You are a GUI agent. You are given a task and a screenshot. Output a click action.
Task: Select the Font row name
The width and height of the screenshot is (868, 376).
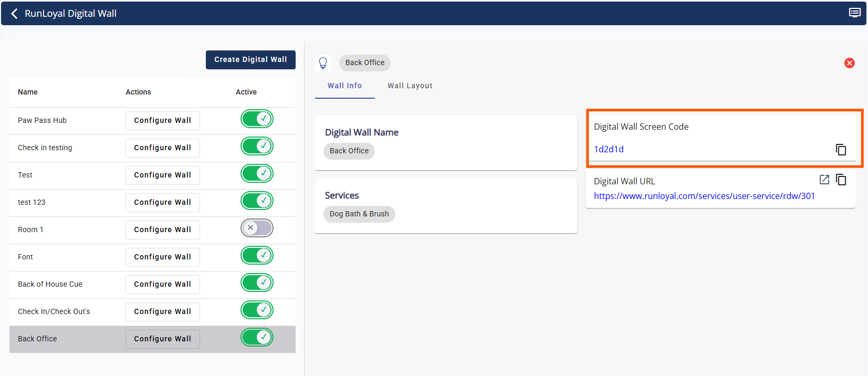[x=25, y=257]
